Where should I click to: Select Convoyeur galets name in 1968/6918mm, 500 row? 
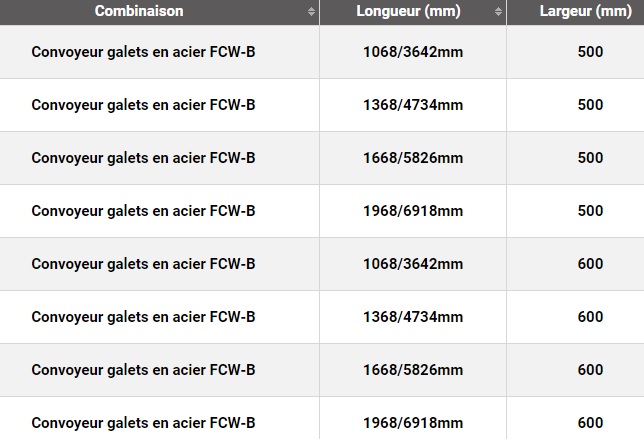click(143, 210)
